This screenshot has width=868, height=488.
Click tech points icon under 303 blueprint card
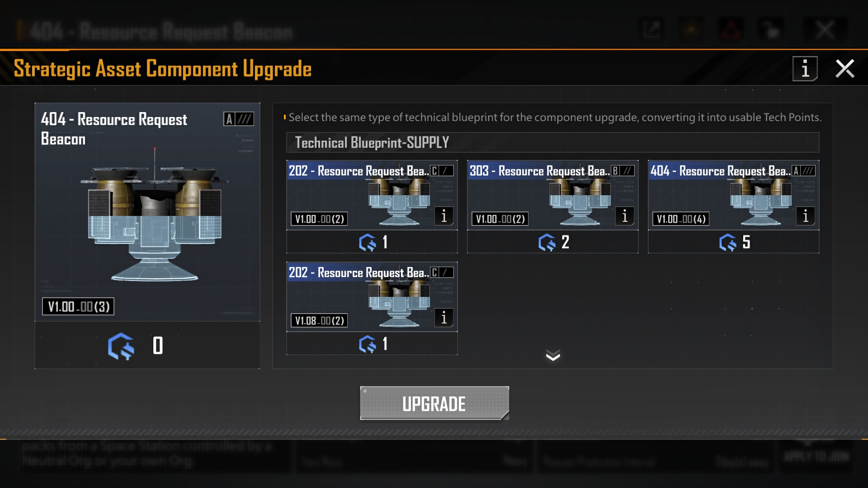pyautogui.click(x=547, y=242)
